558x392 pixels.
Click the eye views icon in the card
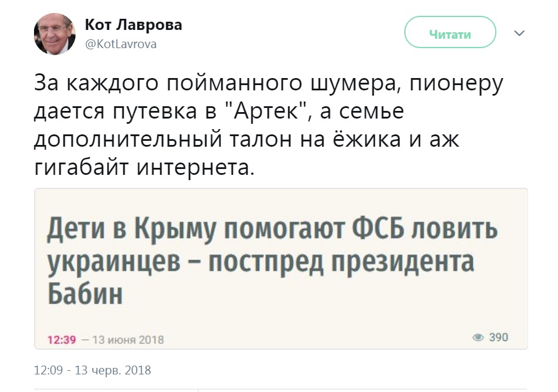click(x=478, y=337)
